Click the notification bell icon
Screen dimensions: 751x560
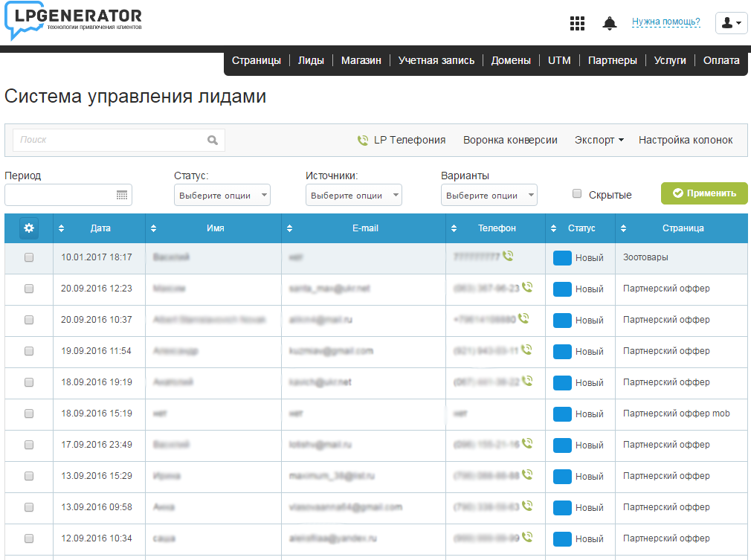tap(610, 23)
